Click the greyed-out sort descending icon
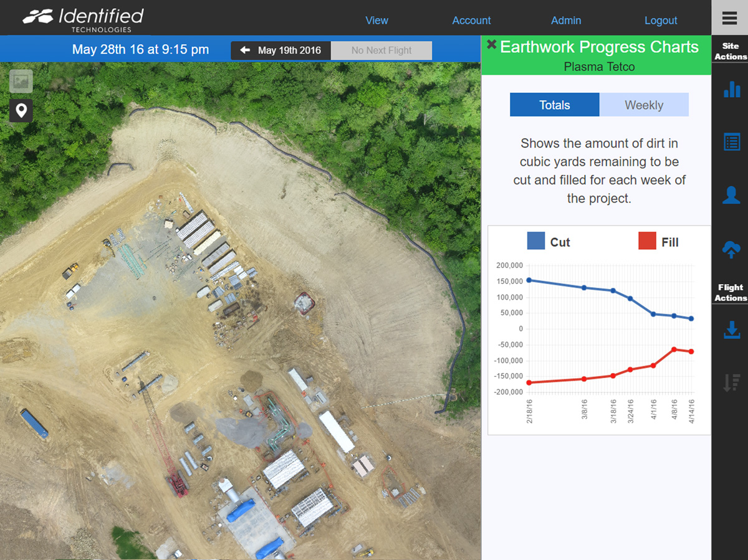 (x=731, y=382)
